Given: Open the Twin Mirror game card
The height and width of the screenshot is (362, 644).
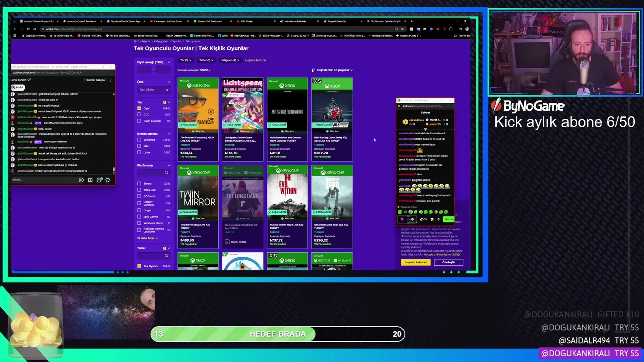Looking at the screenshot, I should pyautogui.click(x=198, y=207).
